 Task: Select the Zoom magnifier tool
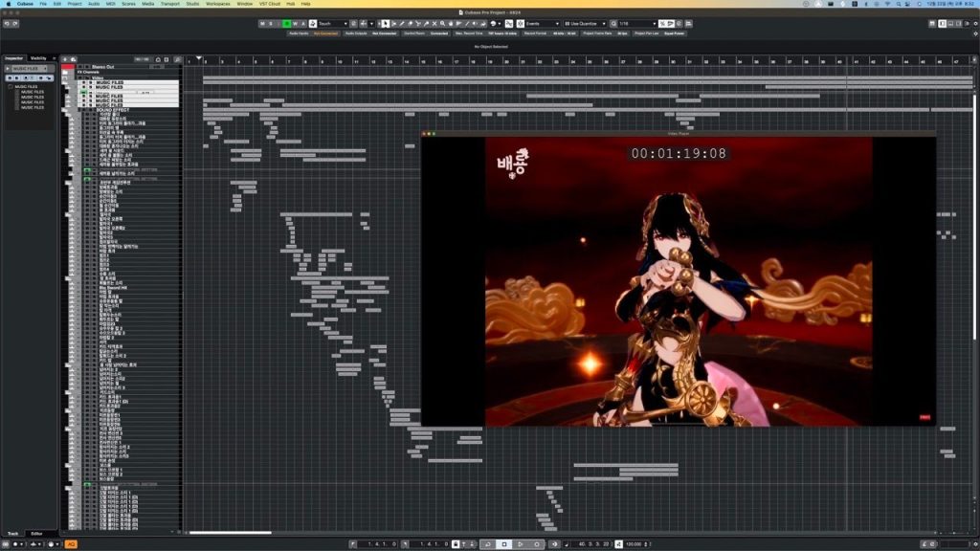click(x=442, y=24)
